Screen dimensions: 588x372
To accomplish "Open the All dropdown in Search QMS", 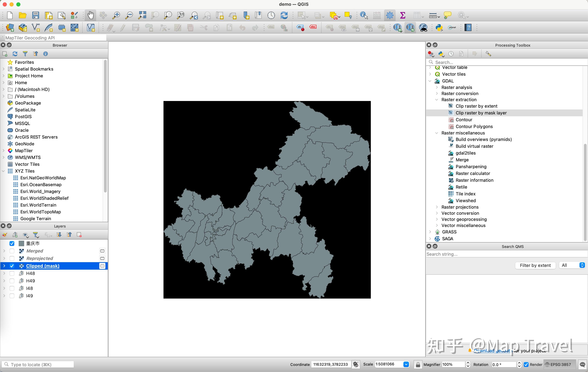I will pos(572,265).
